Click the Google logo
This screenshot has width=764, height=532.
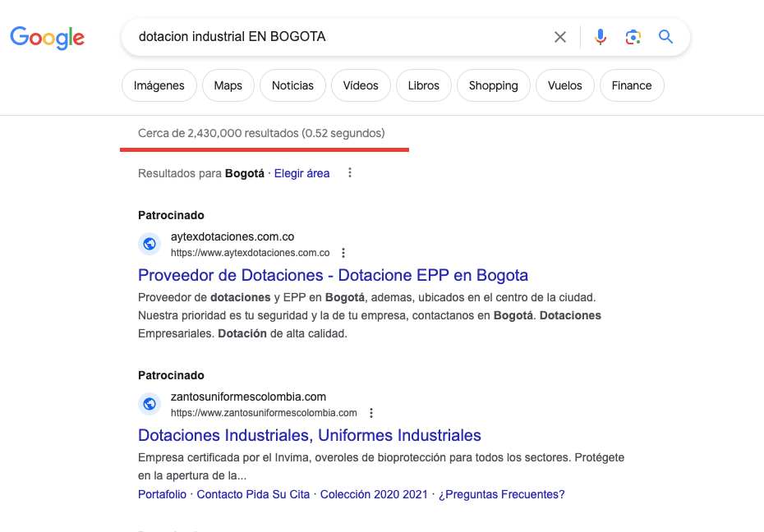coord(48,38)
